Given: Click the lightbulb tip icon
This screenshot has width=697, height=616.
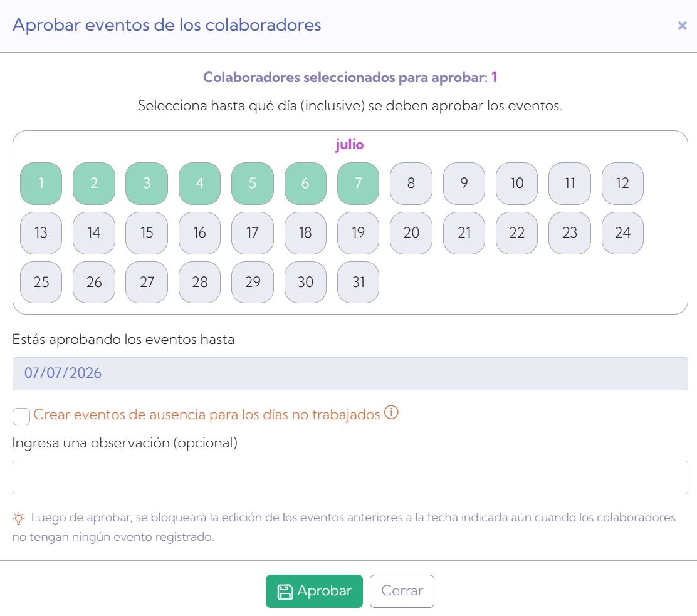Looking at the screenshot, I should [x=19, y=518].
